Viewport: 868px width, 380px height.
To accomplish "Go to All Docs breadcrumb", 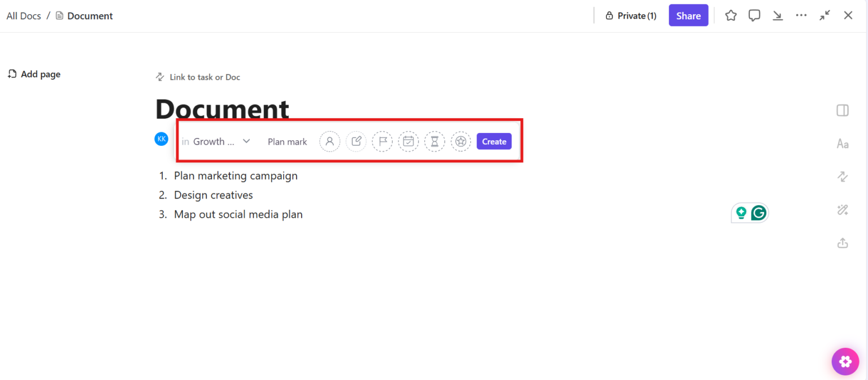I will point(23,15).
